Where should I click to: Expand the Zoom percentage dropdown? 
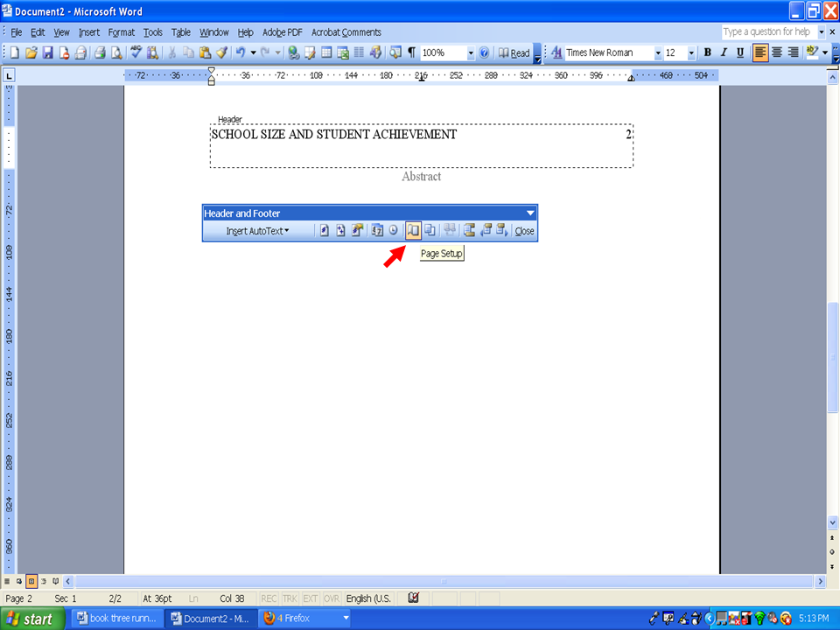tap(471, 53)
